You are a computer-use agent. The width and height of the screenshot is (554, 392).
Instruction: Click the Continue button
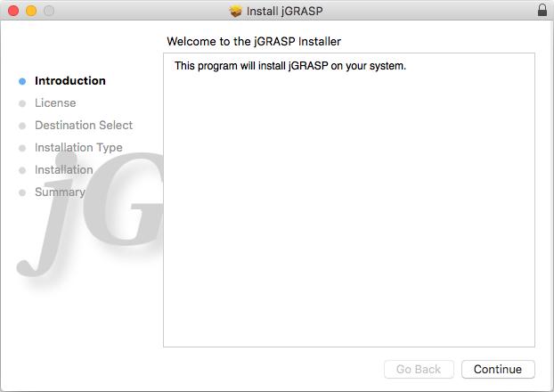pos(498,369)
